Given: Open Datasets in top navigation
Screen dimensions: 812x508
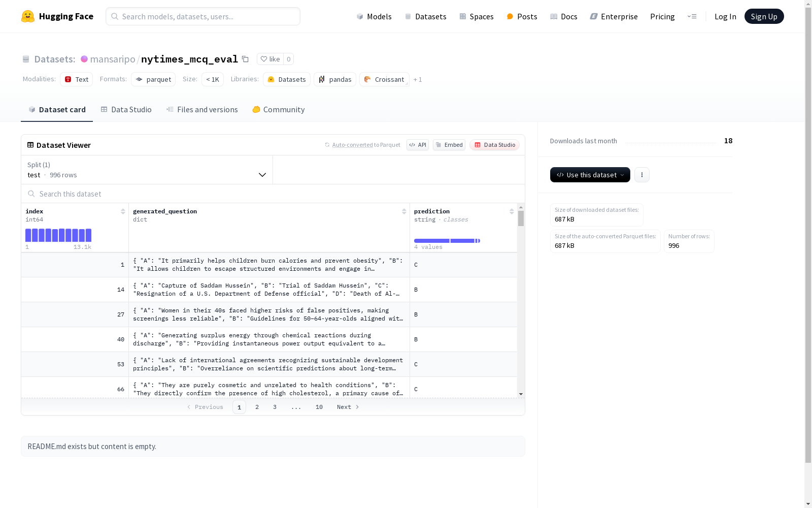Looking at the screenshot, I should click(425, 16).
